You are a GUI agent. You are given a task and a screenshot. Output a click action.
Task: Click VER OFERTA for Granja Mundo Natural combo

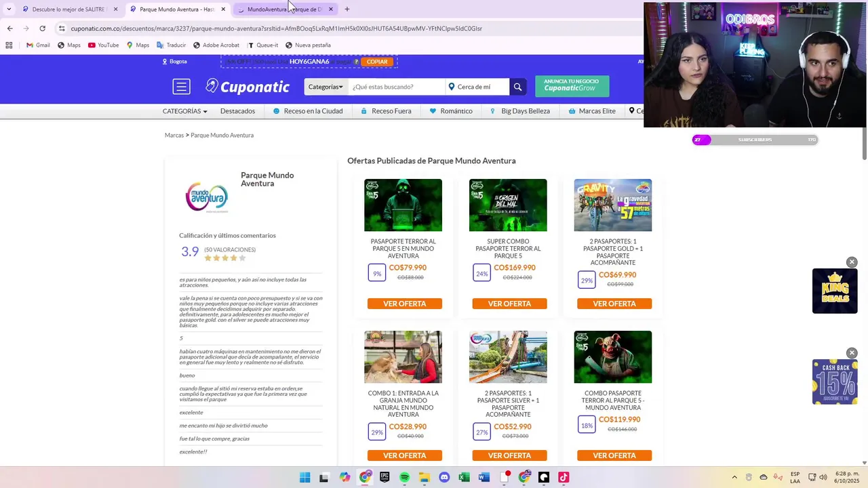pyautogui.click(x=405, y=455)
